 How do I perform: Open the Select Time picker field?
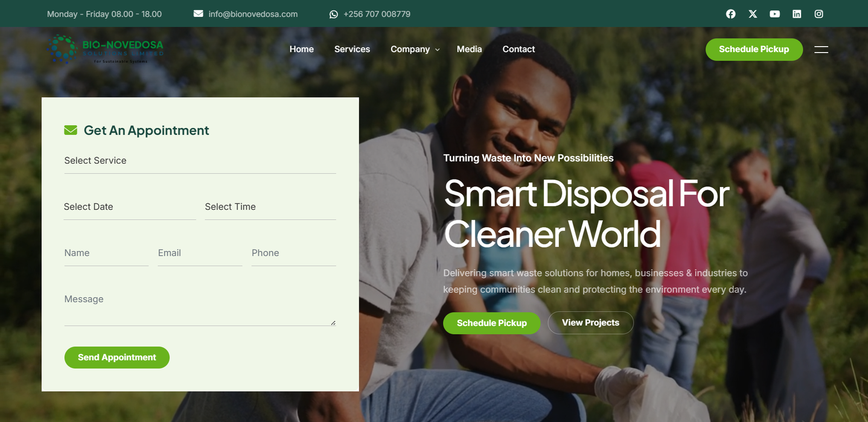(x=271, y=207)
